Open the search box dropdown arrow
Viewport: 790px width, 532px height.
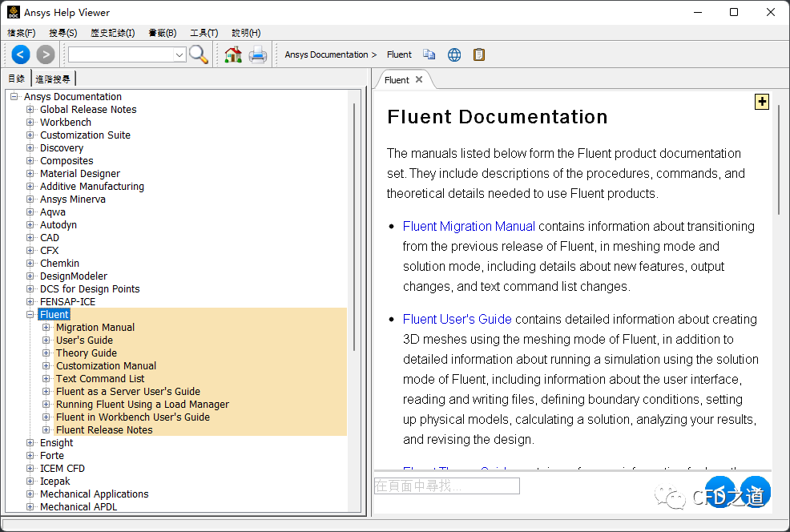tap(179, 54)
